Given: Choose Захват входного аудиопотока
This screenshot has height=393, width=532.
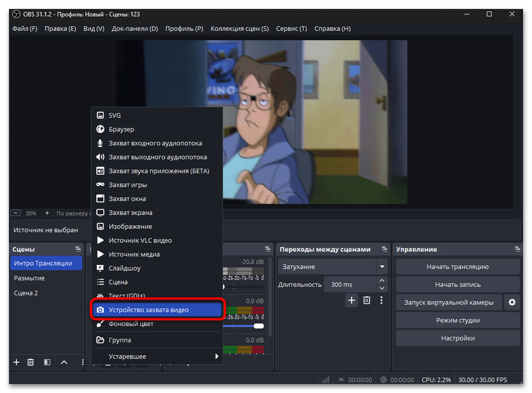Looking at the screenshot, I should 157,143.
